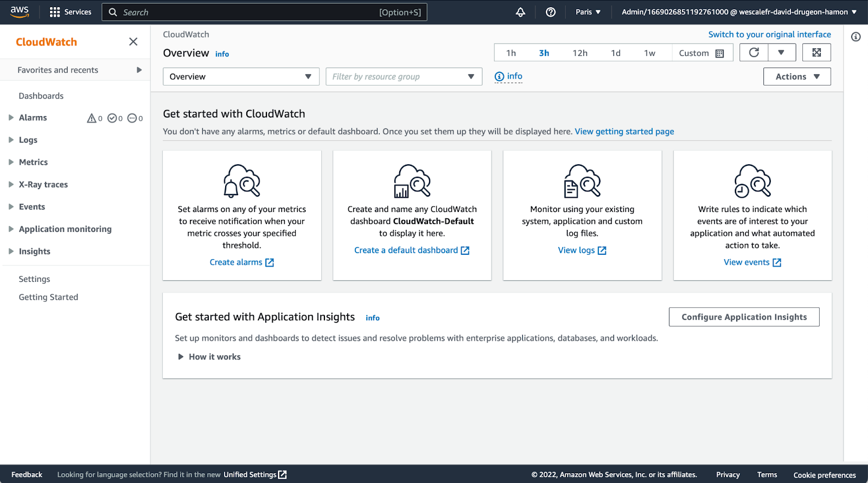Expand the Logs sidebar section
Screen dimensions: 868x483
(x=11, y=140)
